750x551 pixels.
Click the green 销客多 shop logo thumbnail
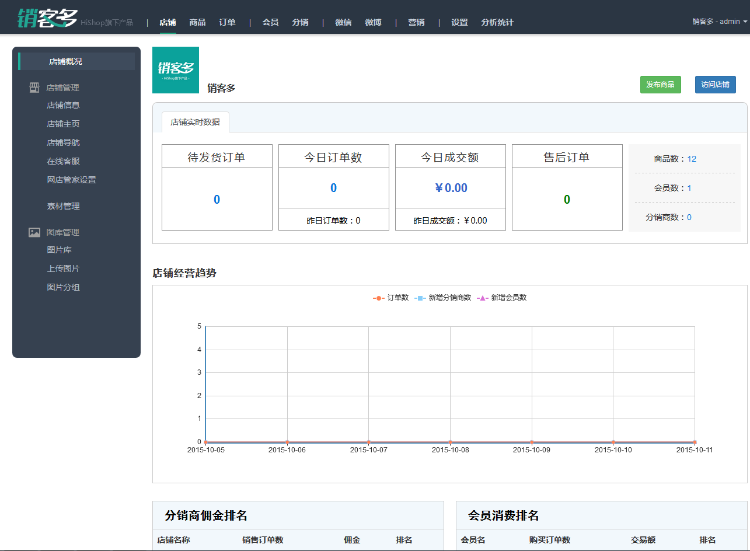point(175,70)
